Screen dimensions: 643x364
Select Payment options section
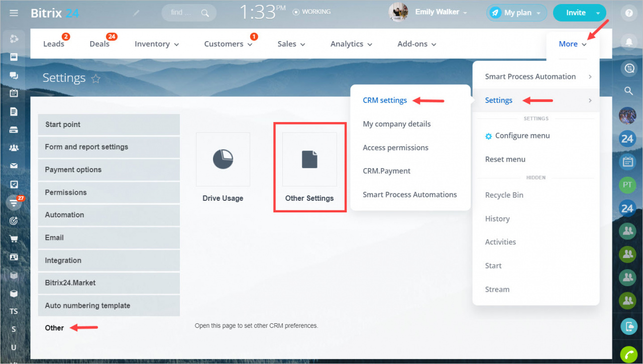109,170
